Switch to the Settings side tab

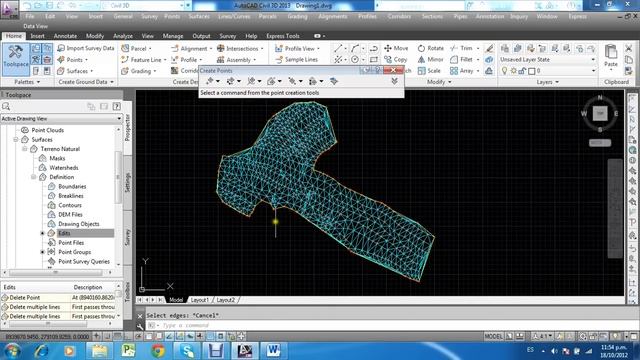coord(127,182)
